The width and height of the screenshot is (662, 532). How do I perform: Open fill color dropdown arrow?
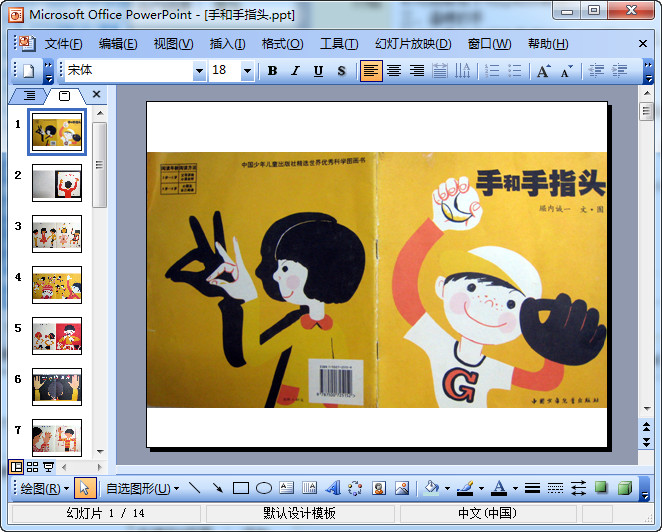click(447, 489)
